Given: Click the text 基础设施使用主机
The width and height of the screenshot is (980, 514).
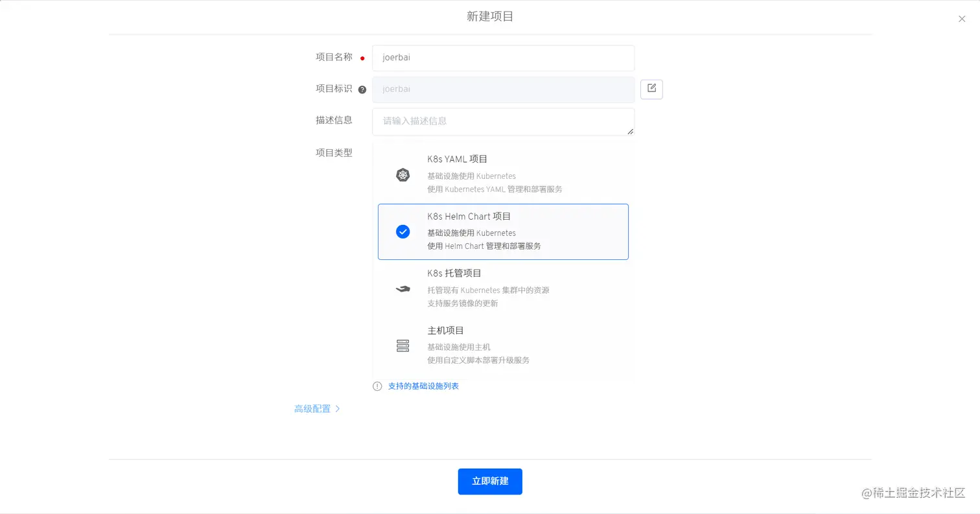Looking at the screenshot, I should [459, 347].
